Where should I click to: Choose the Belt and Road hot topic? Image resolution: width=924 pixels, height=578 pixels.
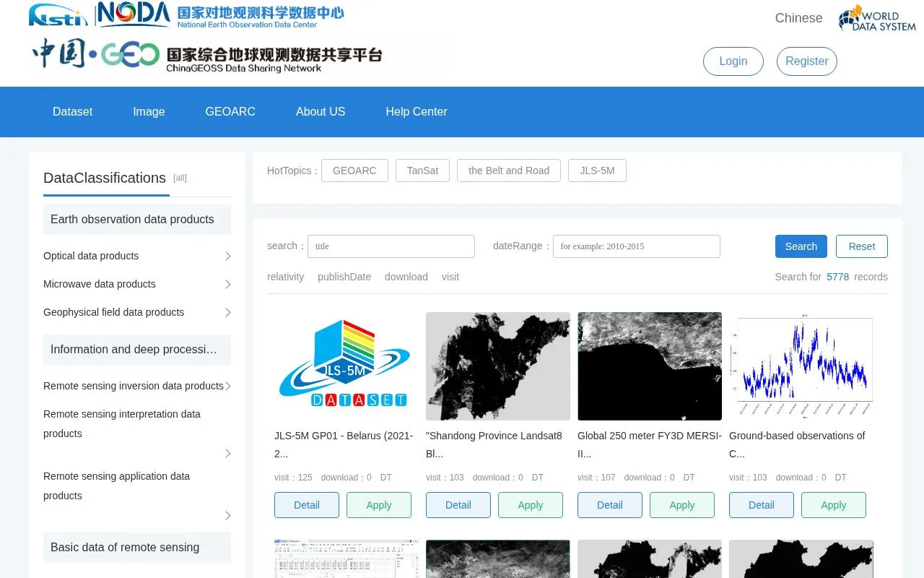[509, 171]
